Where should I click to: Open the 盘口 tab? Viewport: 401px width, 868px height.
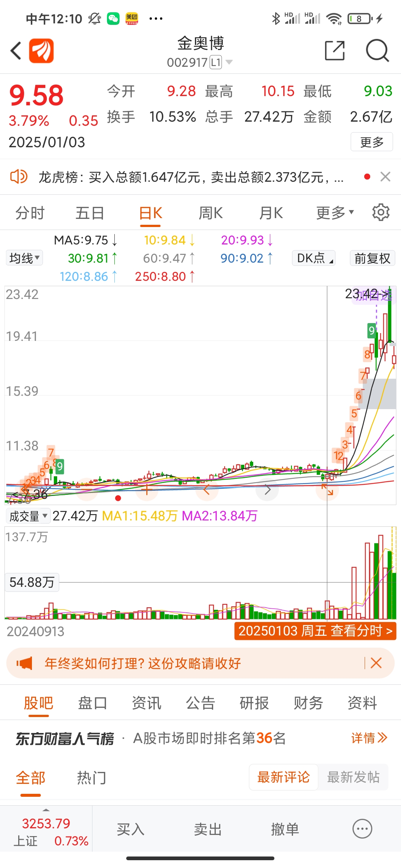92,703
